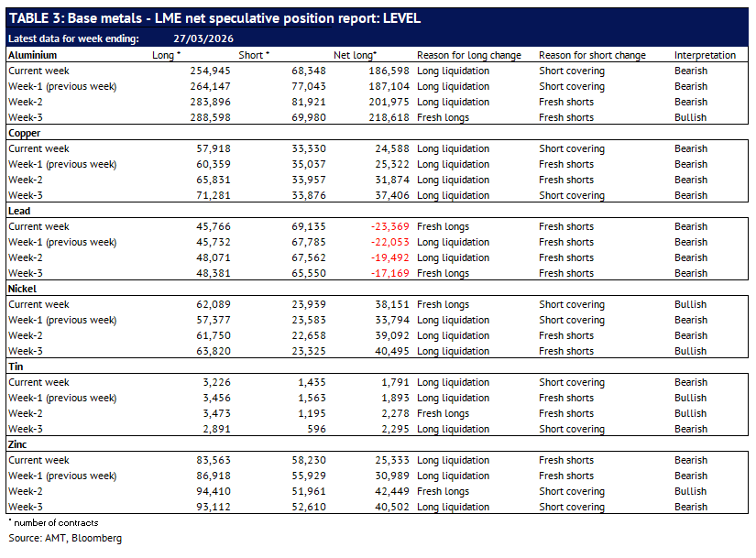Click the number of contracts footnote
The height and width of the screenshot is (558, 756).
coord(55,522)
